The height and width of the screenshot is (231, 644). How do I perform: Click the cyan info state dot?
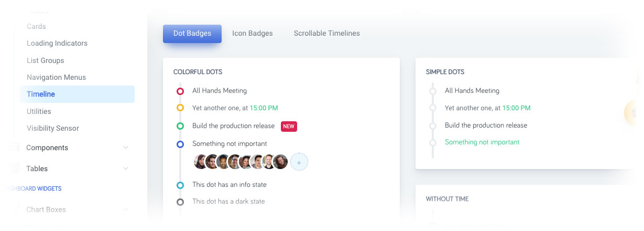point(180,185)
